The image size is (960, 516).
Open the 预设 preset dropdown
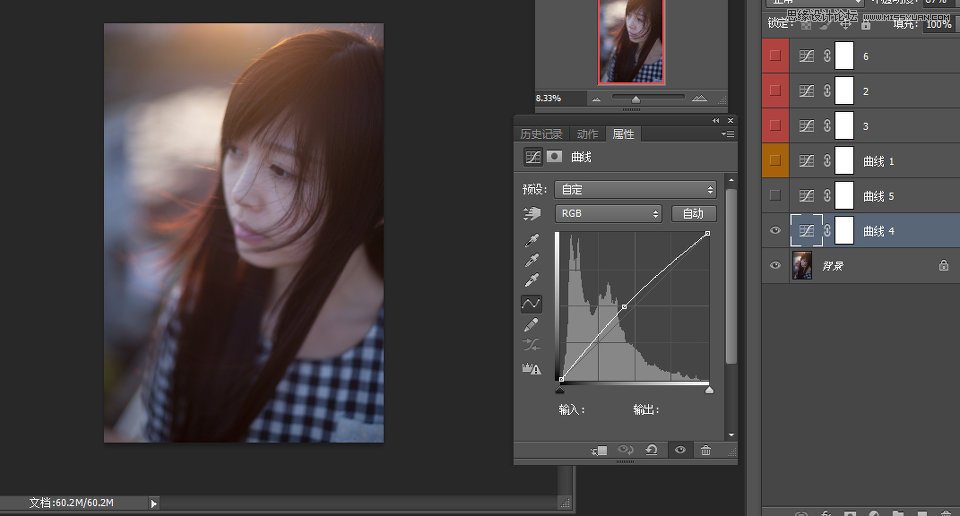[635, 189]
